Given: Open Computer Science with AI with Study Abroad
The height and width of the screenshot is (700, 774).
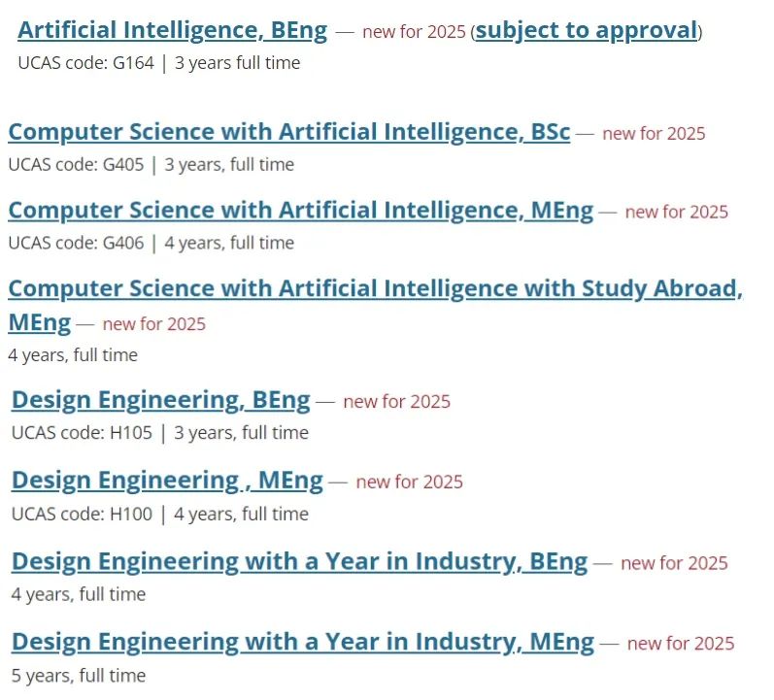Looking at the screenshot, I should click(376, 288).
